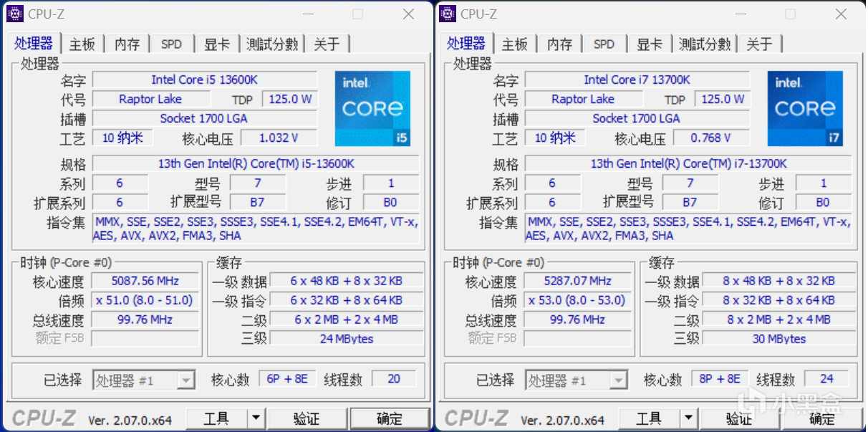The width and height of the screenshot is (868, 432).
Task: Click 验证 button in right window
Action: (739, 418)
